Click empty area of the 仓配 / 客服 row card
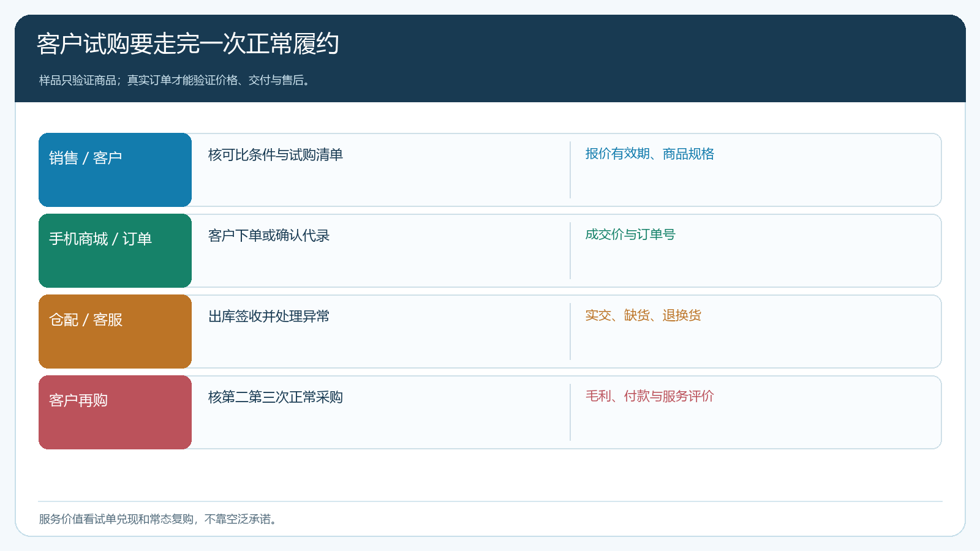The width and height of the screenshot is (980, 551). click(x=753, y=346)
